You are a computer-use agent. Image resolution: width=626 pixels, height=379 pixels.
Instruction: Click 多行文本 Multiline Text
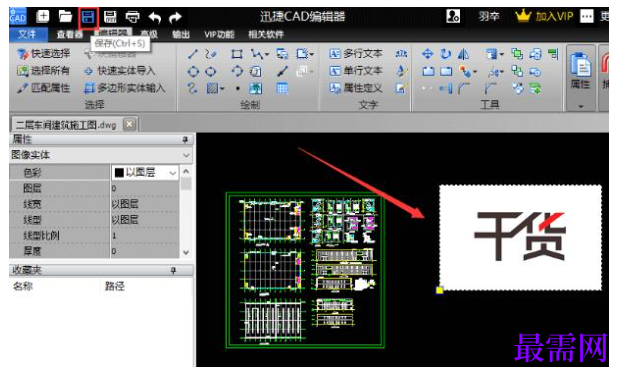point(356,54)
